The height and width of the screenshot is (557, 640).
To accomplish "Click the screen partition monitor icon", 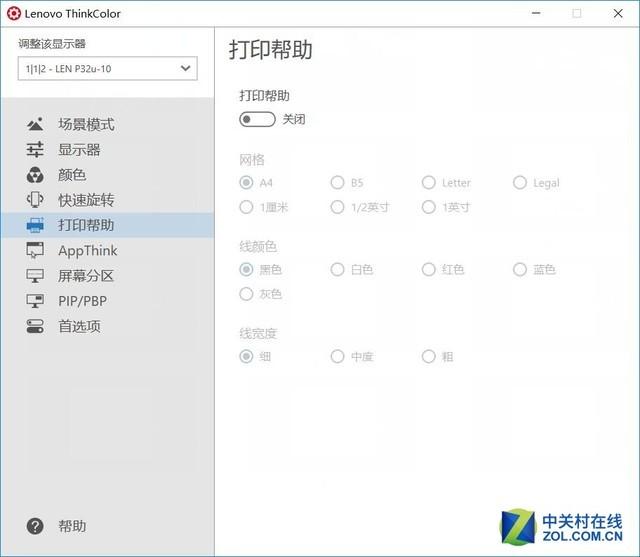I will click(35, 276).
